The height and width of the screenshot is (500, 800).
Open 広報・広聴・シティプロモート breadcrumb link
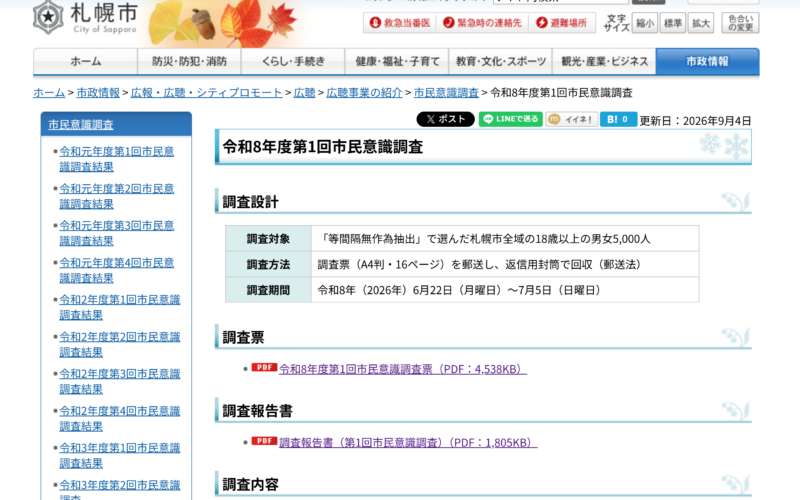[x=207, y=93]
